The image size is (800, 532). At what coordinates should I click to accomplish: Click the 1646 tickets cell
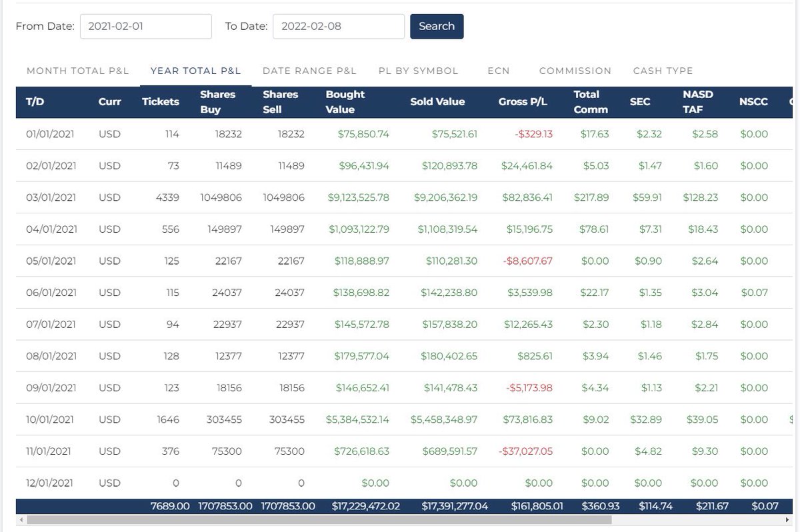(167, 419)
